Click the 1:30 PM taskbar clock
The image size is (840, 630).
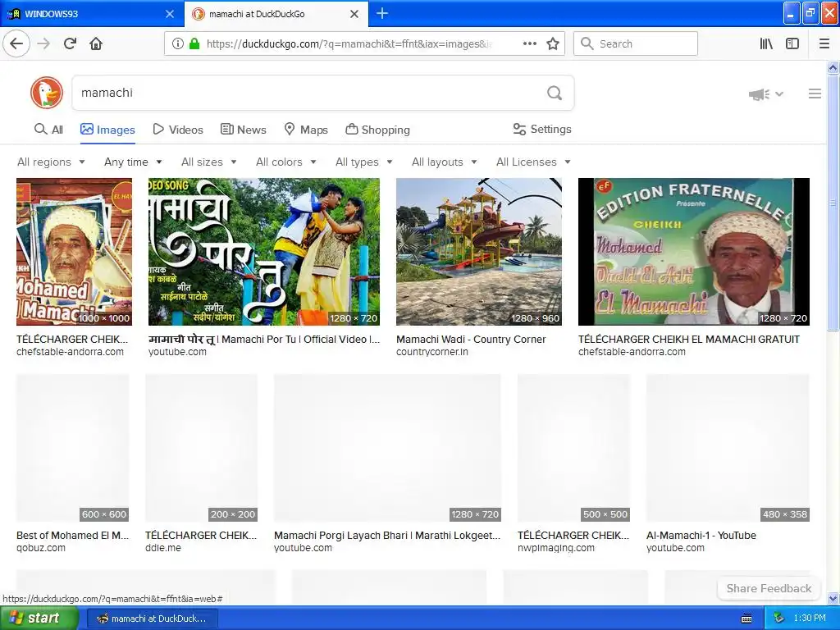tap(810, 619)
